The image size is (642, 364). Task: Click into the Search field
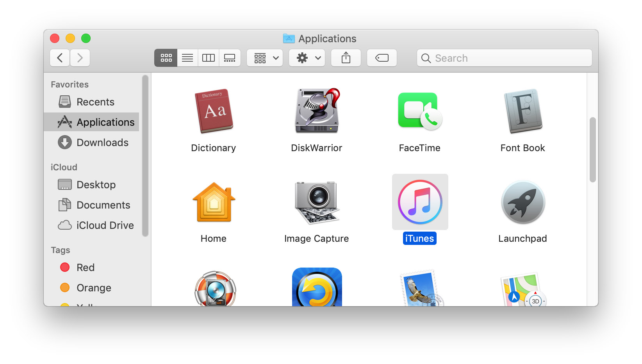505,58
